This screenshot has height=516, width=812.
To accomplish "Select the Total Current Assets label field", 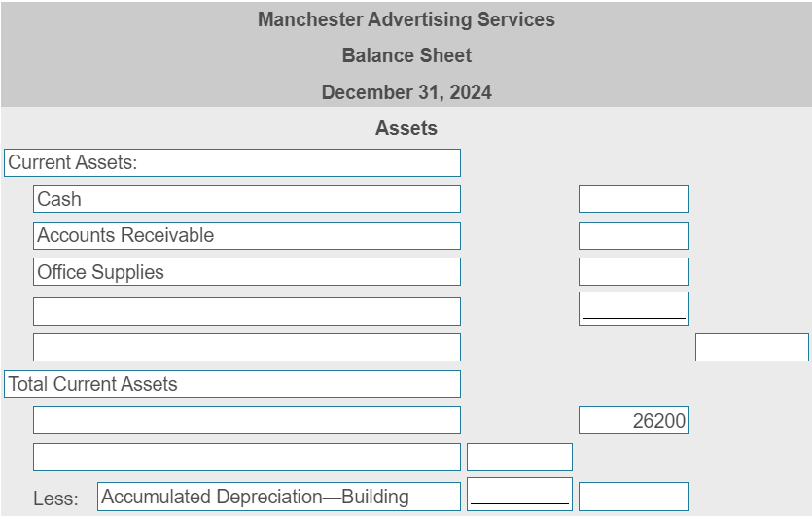I will (x=232, y=384).
